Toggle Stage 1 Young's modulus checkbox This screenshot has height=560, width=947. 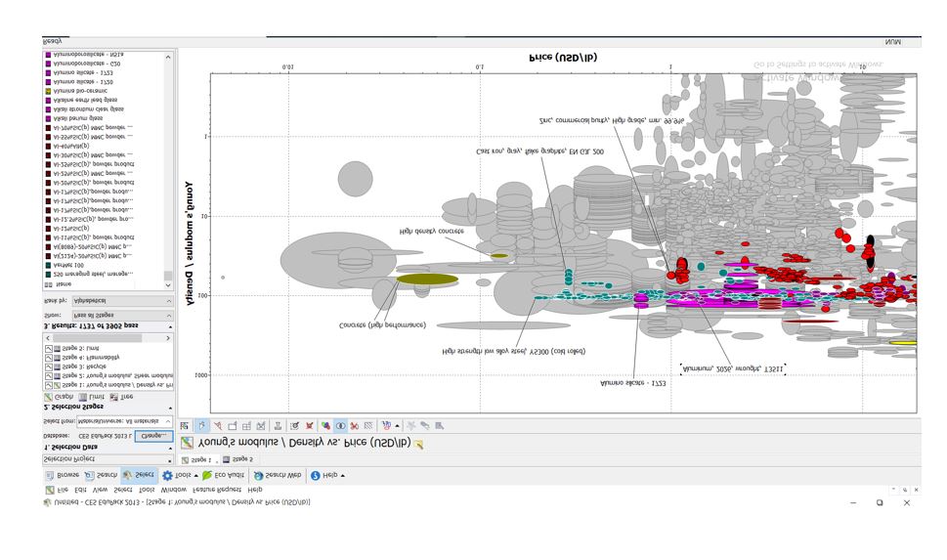point(48,385)
